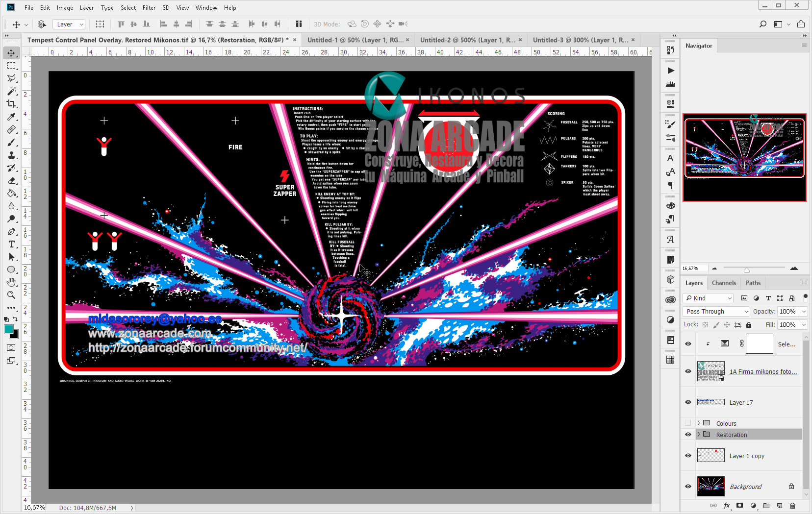Open the foreground color swatch picker

(9, 330)
